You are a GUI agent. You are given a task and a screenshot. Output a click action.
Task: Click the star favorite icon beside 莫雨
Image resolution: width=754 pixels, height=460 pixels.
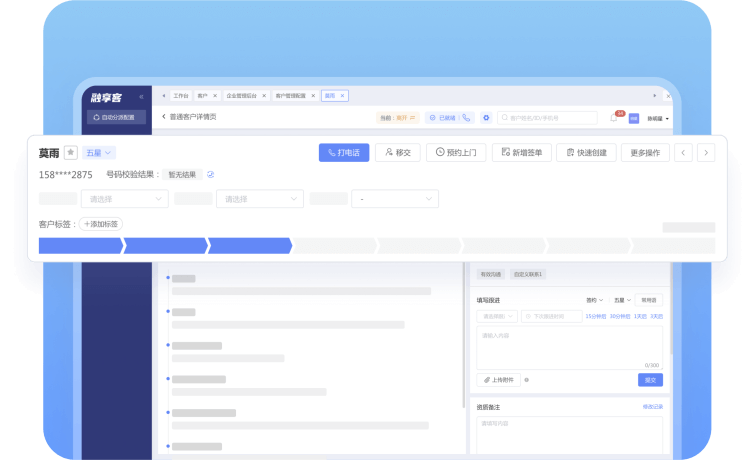pyautogui.click(x=71, y=153)
